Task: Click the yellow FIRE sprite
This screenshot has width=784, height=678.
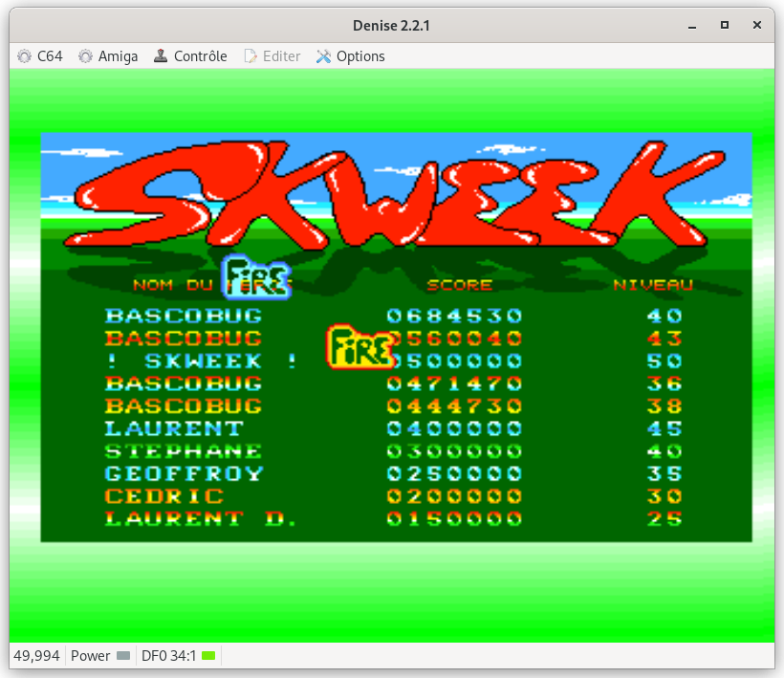Action: pyautogui.click(x=360, y=347)
